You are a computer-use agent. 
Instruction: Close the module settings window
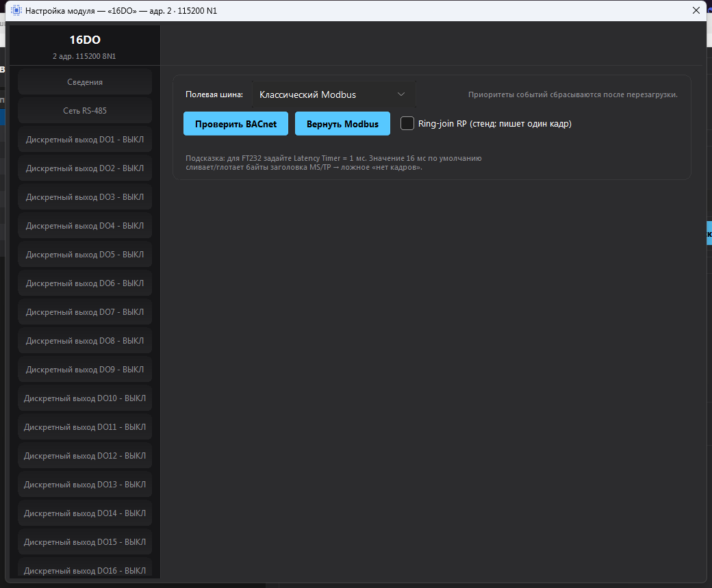click(x=696, y=10)
